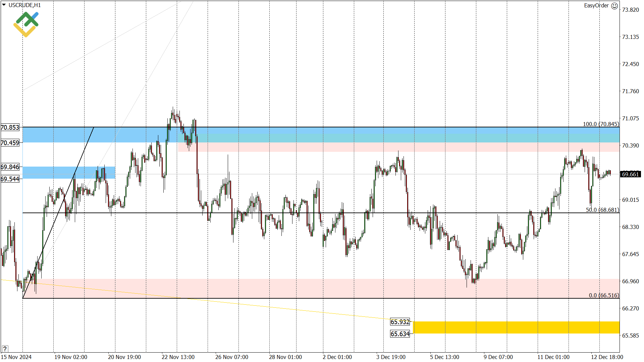The width and height of the screenshot is (644, 362).
Task: Select the 70.459 price level label
Action: [10, 143]
